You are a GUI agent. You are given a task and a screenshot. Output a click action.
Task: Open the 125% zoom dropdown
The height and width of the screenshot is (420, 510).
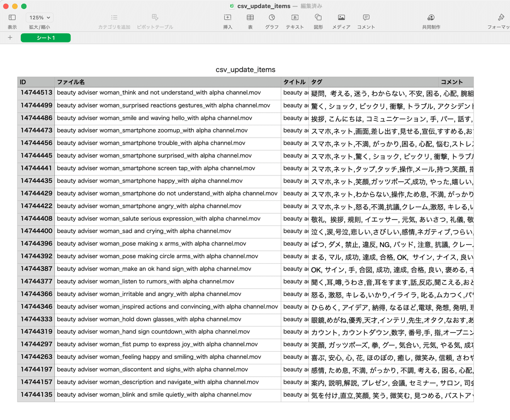39,17
